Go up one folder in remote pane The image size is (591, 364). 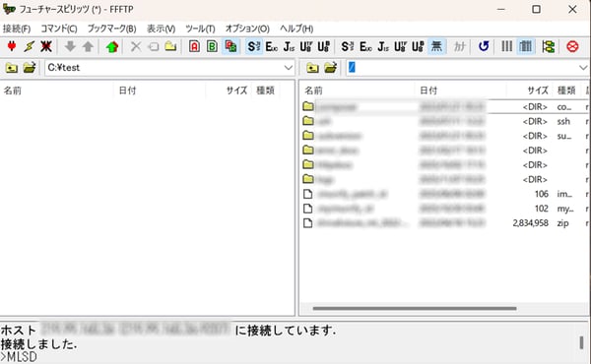point(312,68)
